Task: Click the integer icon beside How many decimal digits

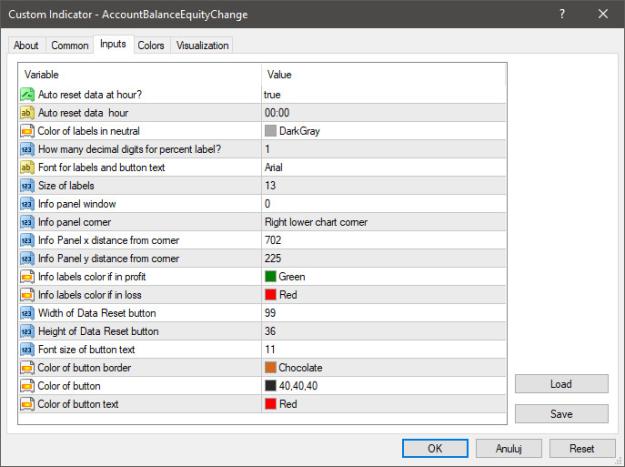Action: tap(27, 149)
